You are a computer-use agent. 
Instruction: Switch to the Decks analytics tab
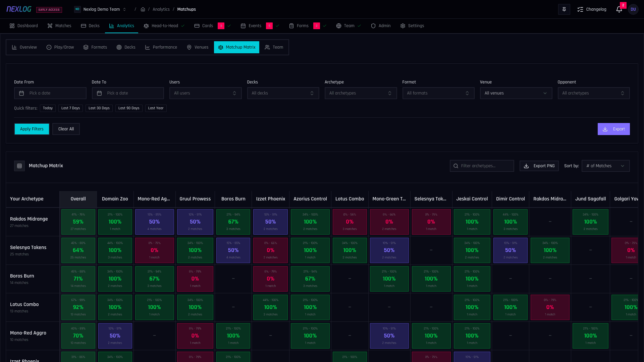(x=126, y=47)
